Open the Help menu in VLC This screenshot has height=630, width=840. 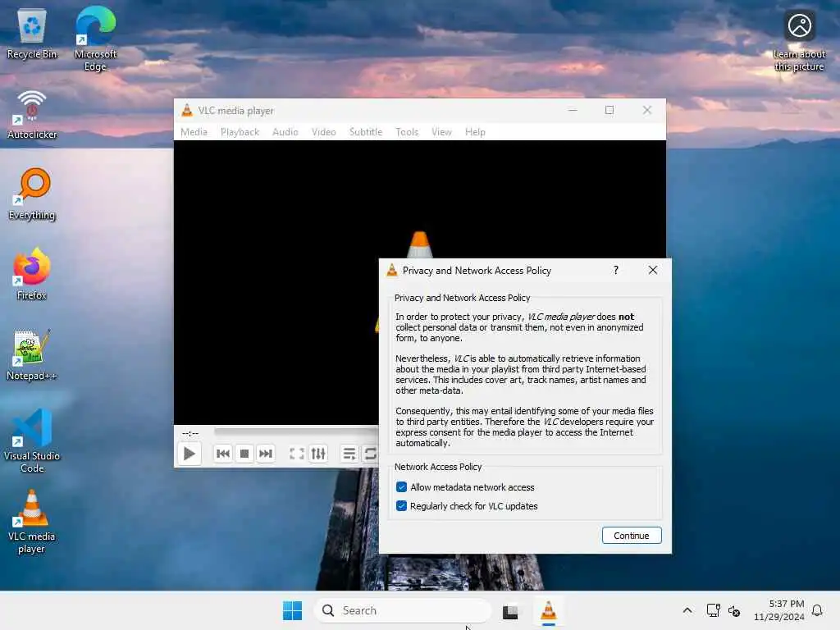[475, 132]
